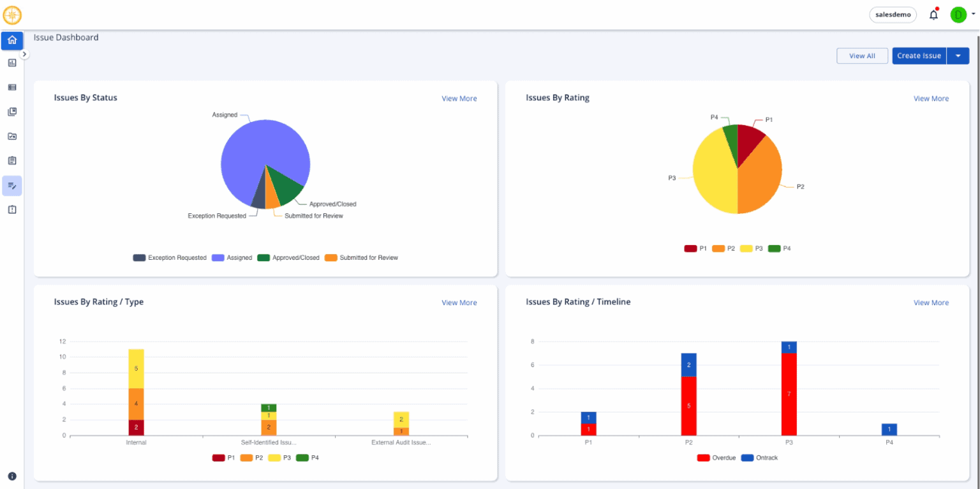Click the blue P4 bar in the timeline chart
The width and height of the screenshot is (980, 489).
pyautogui.click(x=889, y=430)
